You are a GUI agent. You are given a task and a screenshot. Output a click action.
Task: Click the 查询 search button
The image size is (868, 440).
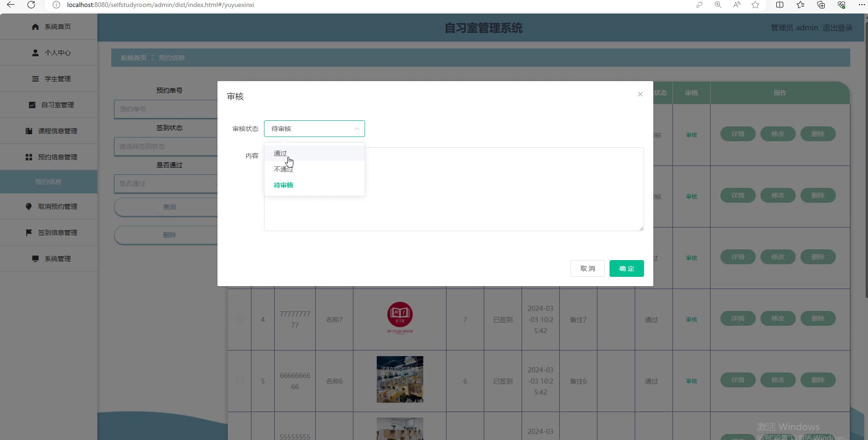pyautogui.click(x=166, y=207)
